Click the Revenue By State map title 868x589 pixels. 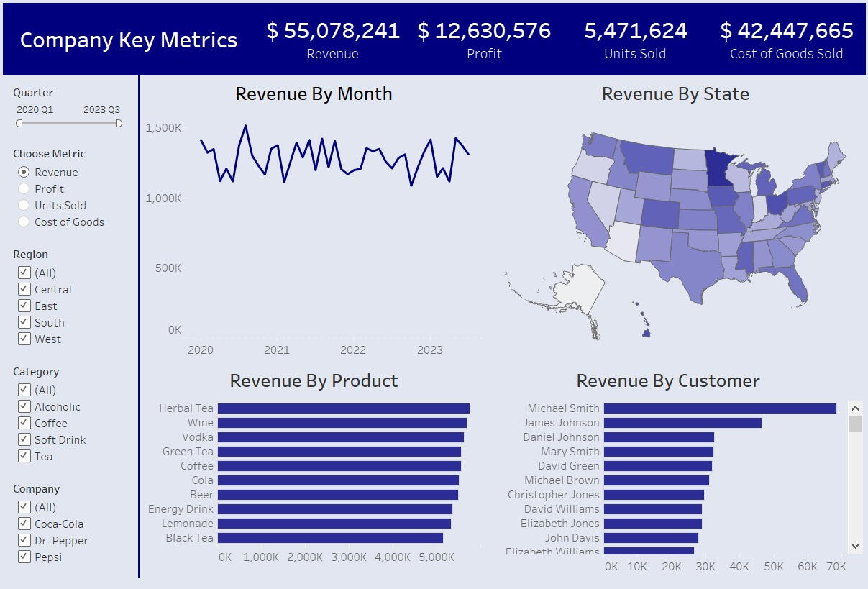675,94
